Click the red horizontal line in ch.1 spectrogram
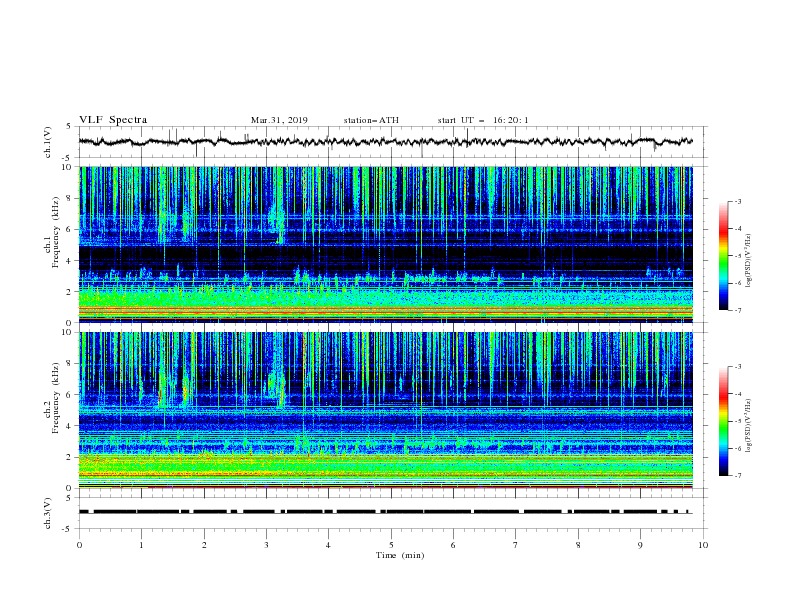The width and height of the screenshot is (792, 612). click(385, 313)
